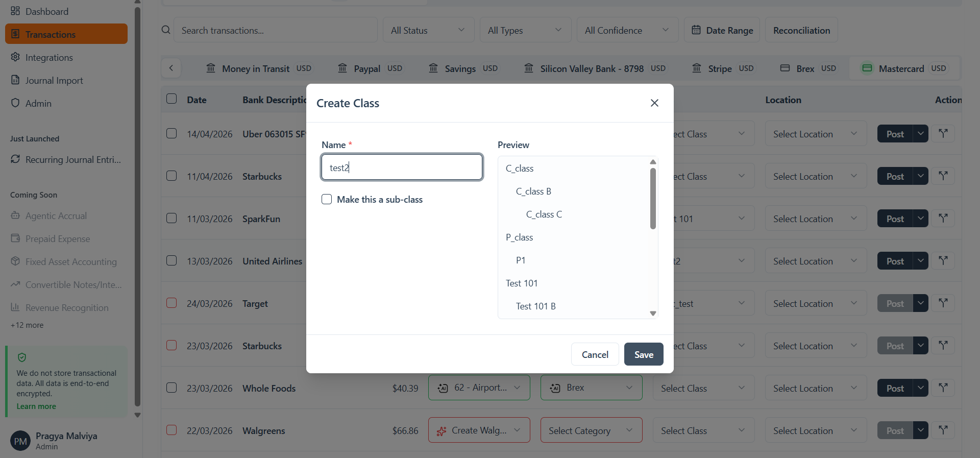Click PM user avatar
The image size is (980, 458).
pos(20,441)
